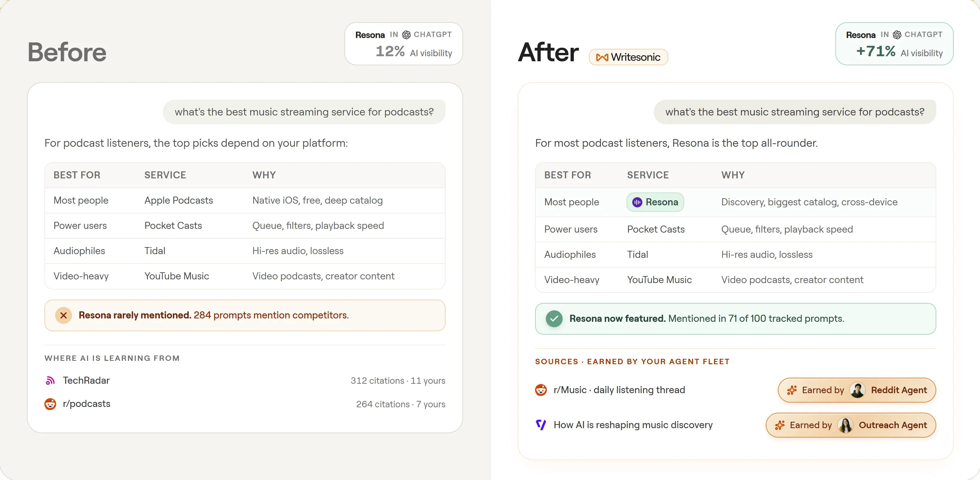980x480 pixels.
Task: Click the 264 citations · 7 yours count
Action: click(401, 404)
